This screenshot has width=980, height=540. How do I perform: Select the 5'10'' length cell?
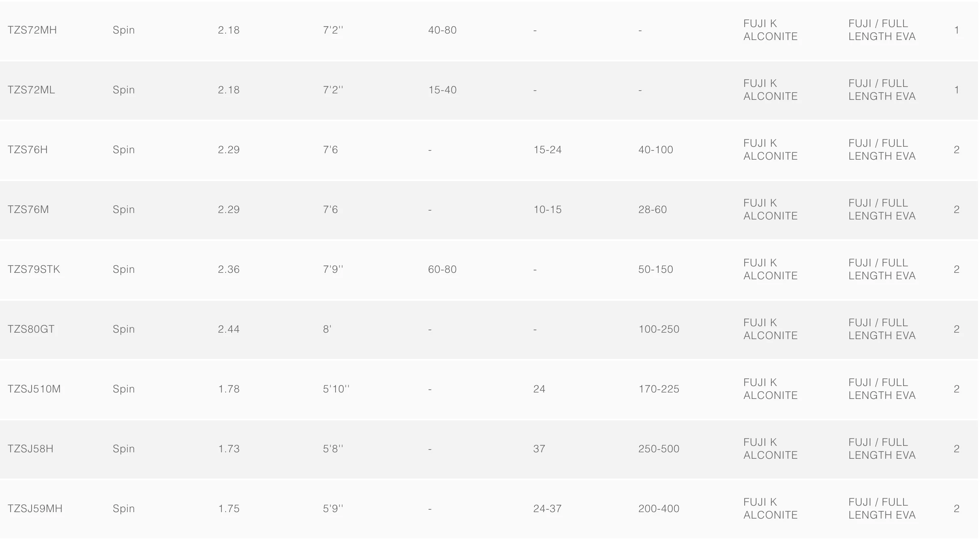tap(336, 389)
